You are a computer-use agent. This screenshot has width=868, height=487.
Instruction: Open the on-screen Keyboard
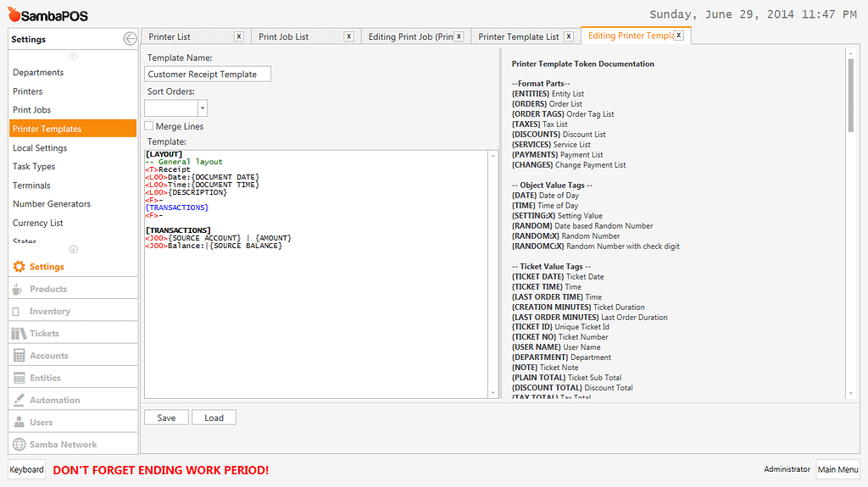tap(26, 469)
